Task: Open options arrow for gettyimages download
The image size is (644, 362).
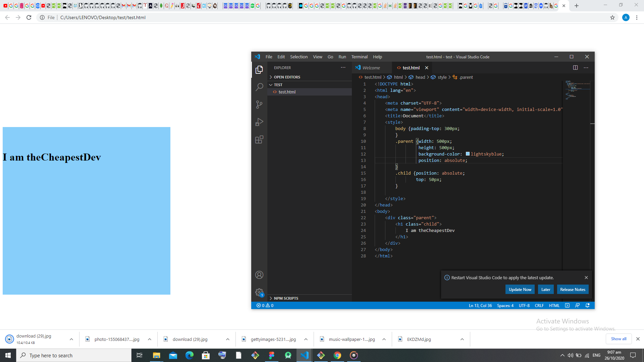Action: [306, 339]
